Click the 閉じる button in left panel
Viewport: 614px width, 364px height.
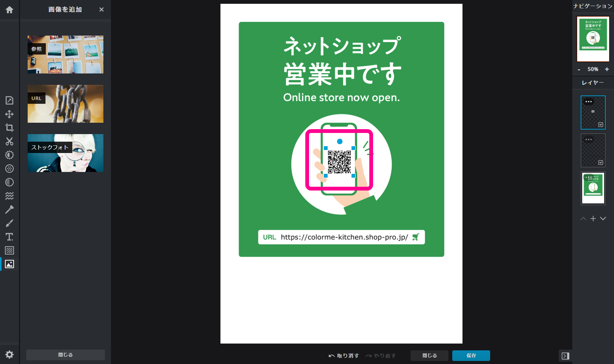pyautogui.click(x=66, y=355)
